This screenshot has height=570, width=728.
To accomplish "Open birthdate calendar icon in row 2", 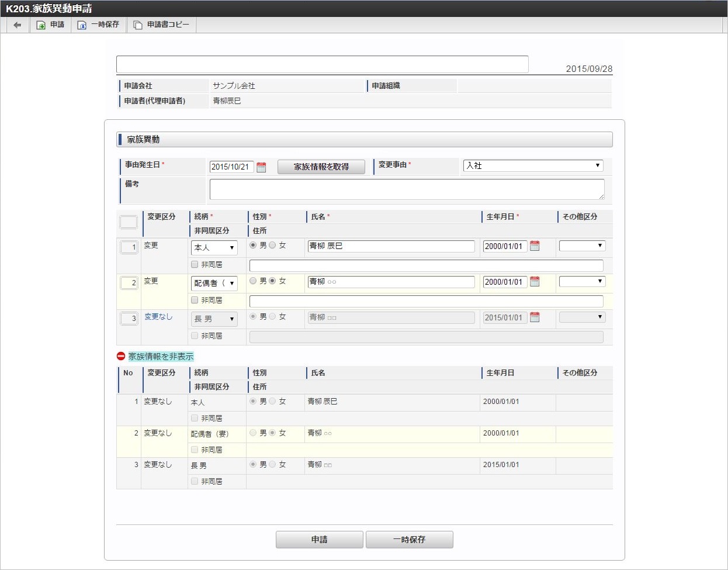I will [535, 282].
